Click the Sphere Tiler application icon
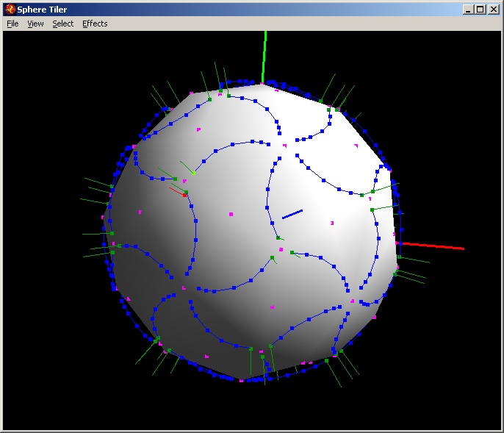This screenshot has width=504, height=433. (x=10, y=10)
